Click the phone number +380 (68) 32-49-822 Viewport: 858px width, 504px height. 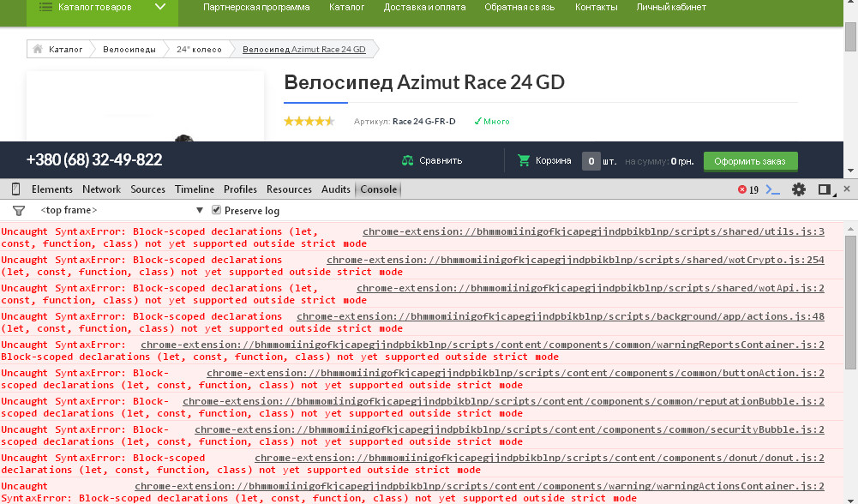[x=94, y=159]
